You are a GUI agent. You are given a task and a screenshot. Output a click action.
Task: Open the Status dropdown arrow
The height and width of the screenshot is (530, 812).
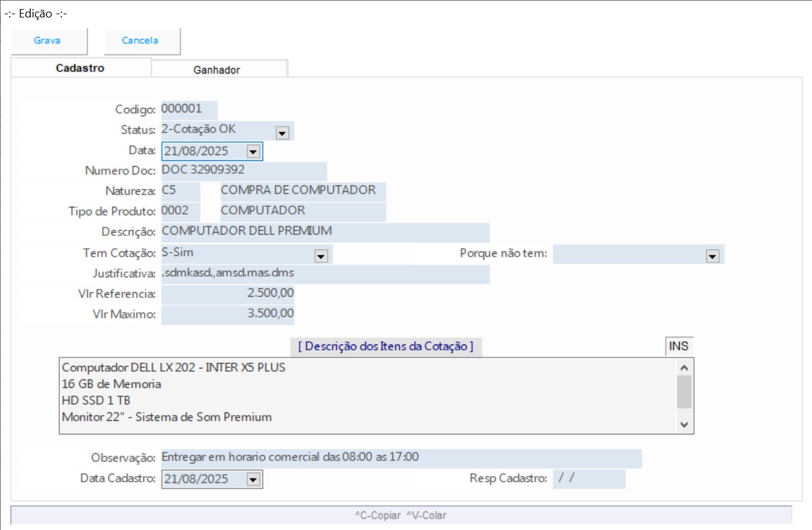[x=282, y=133]
